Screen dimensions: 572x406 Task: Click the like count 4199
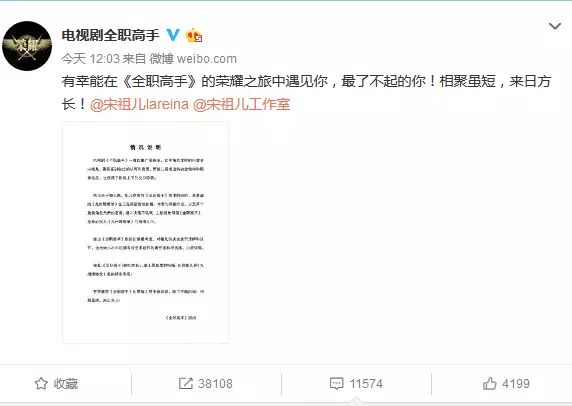click(516, 384)
